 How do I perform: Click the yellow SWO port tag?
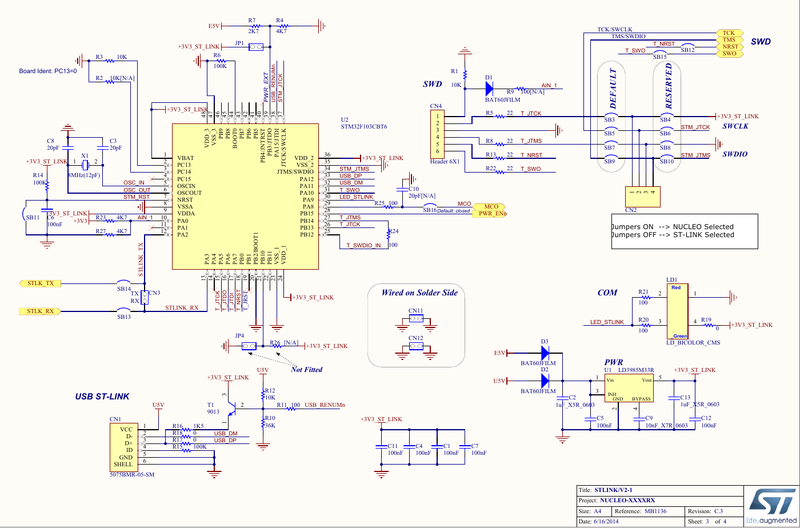[x=729, y=53]
